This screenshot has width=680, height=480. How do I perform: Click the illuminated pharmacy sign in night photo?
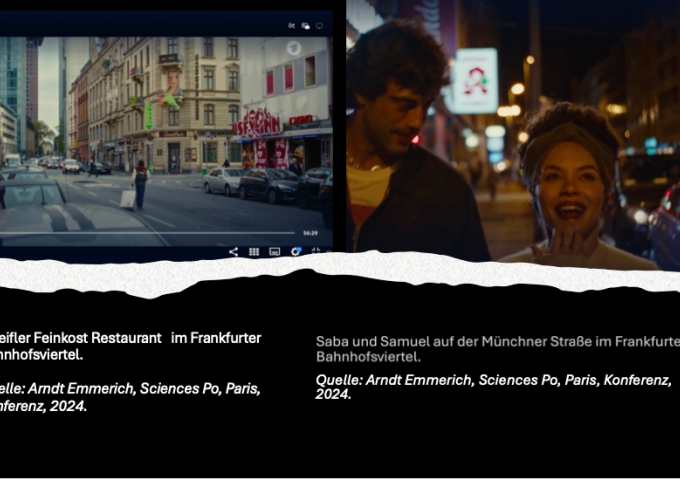474,80
